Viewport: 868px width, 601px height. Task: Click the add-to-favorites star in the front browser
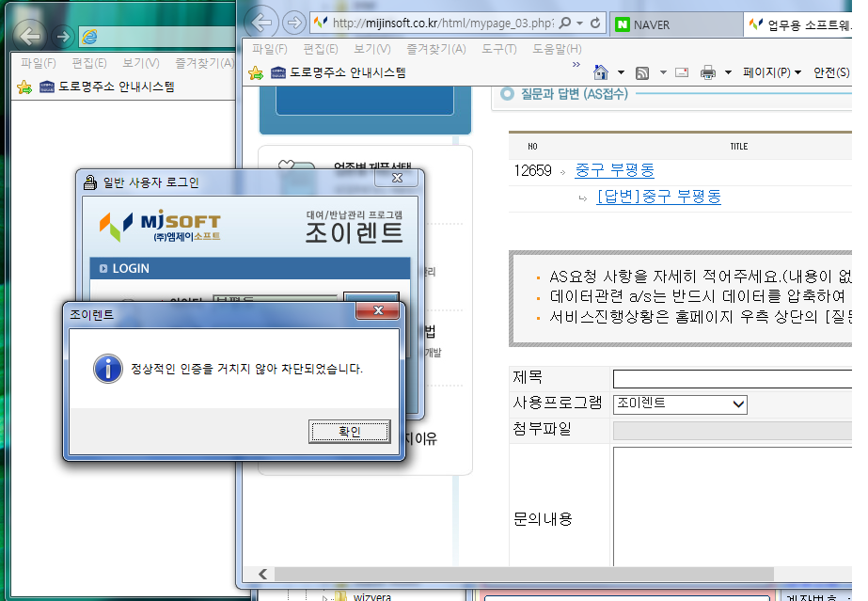pyautogui.click(x=255, y=72)
